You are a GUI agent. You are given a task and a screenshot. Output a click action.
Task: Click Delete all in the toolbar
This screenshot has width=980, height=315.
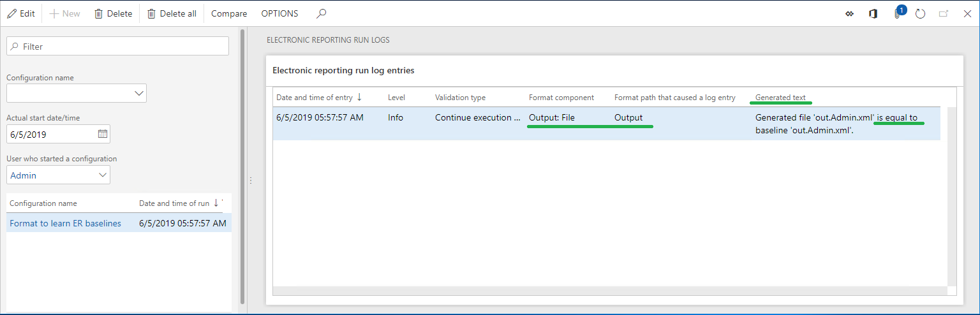pos(172,13)
